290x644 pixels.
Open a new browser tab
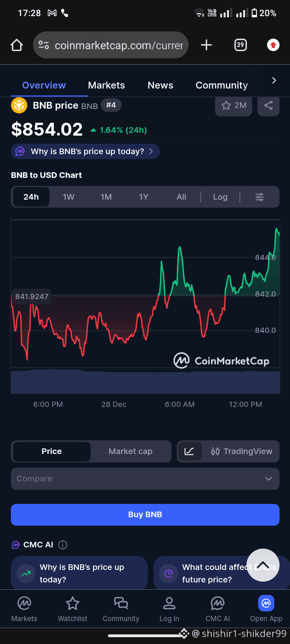(206, 45)
